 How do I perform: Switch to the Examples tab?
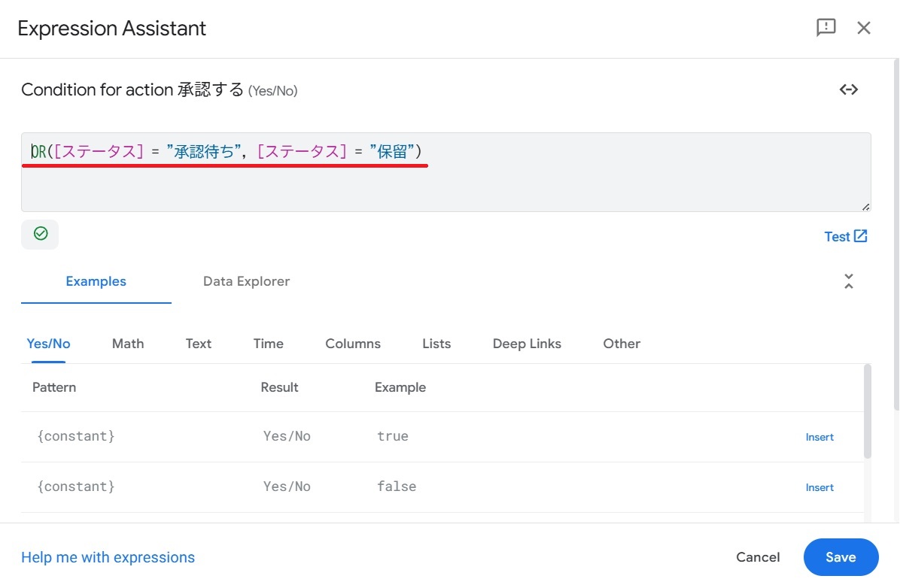(96, 281)
